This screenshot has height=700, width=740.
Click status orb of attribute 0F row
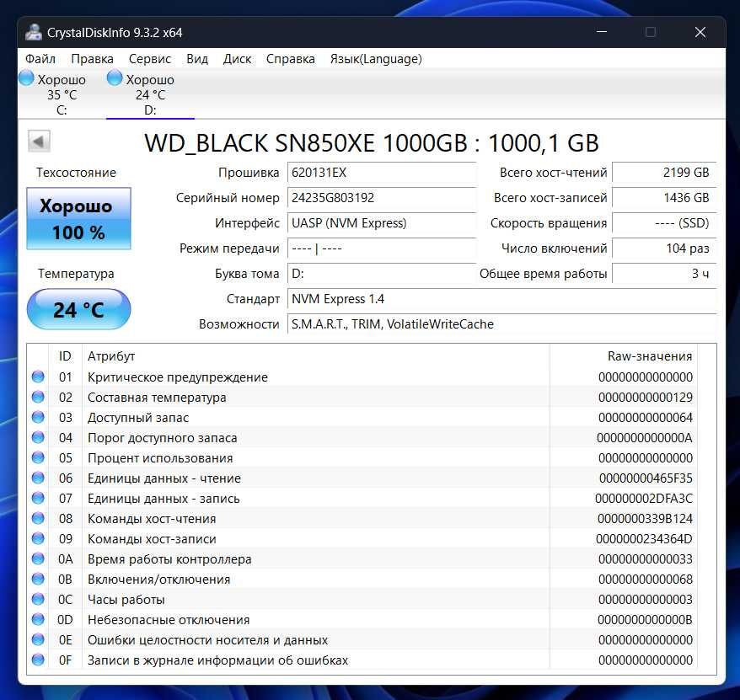38,660
